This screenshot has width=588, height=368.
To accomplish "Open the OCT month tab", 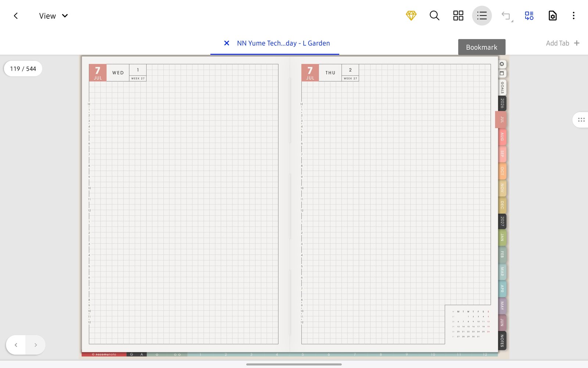I will tap(502, 171).
